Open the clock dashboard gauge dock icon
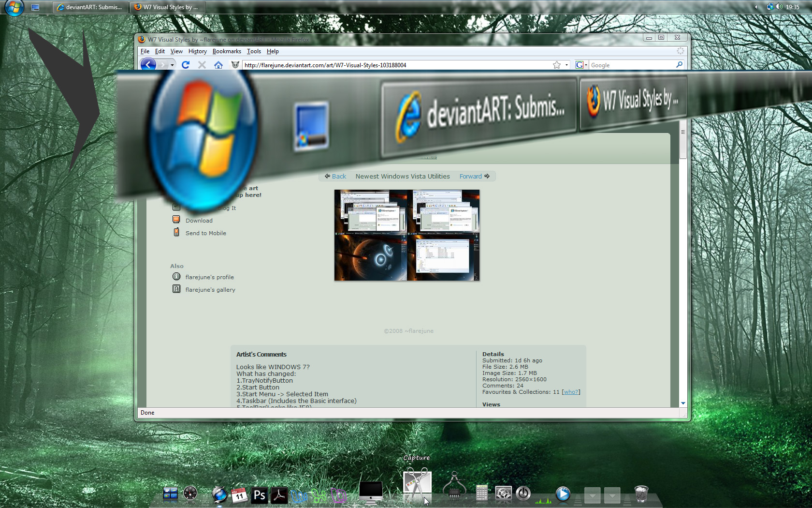Screen dimensions: 812x508 tap(190, 493)
